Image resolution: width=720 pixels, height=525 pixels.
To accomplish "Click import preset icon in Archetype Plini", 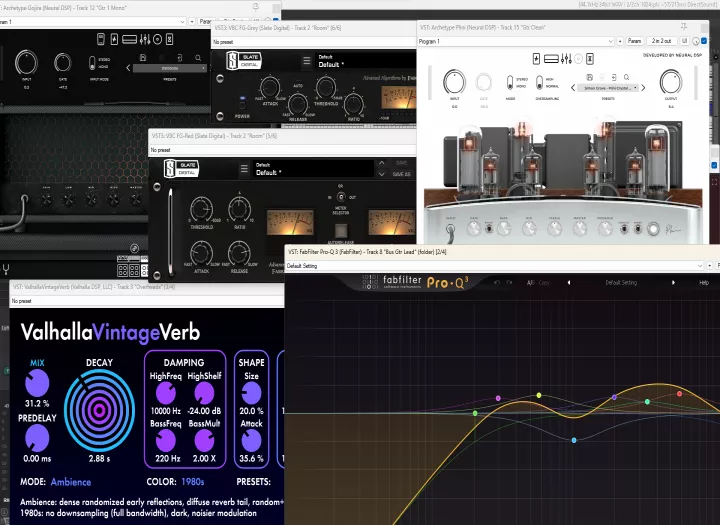I will 614,77.
